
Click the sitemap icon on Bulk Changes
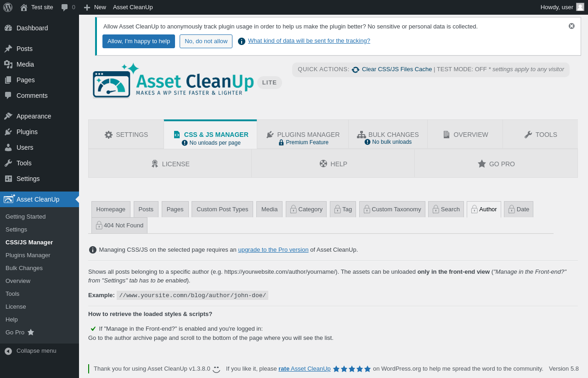362,135
